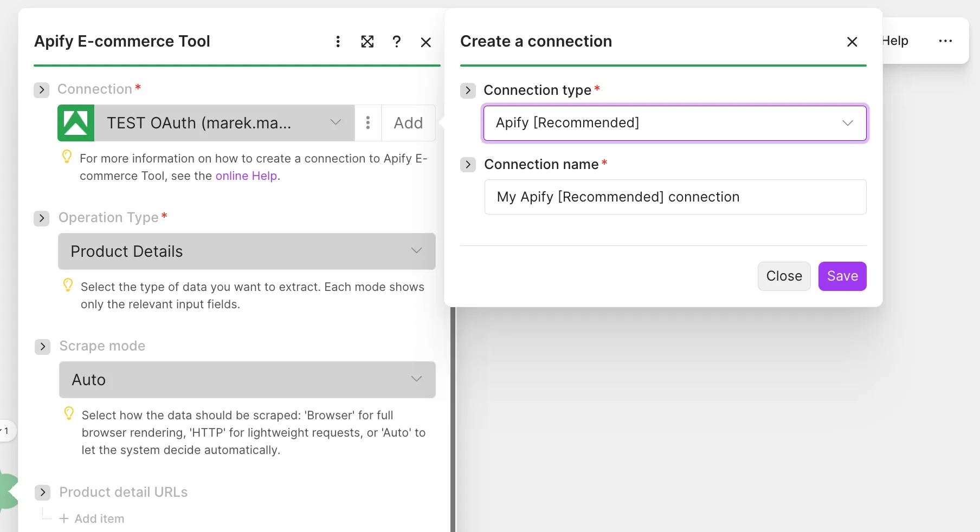
Task: Click the Add connection button
Action: pyautogui.click(x=408, y=123)
